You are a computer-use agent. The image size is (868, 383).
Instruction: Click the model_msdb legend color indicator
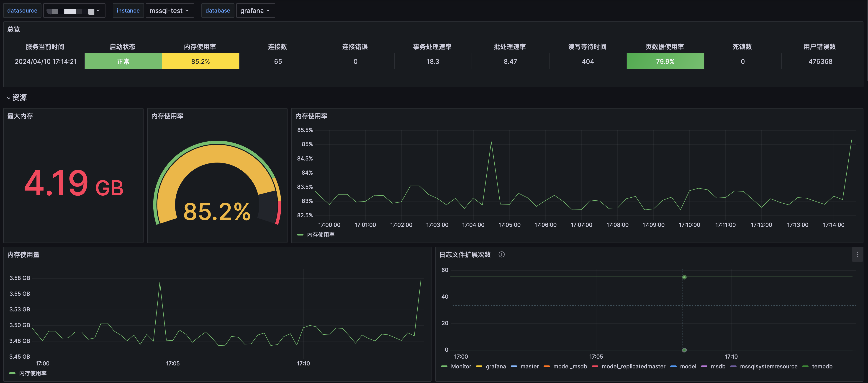tap(547, 367)
